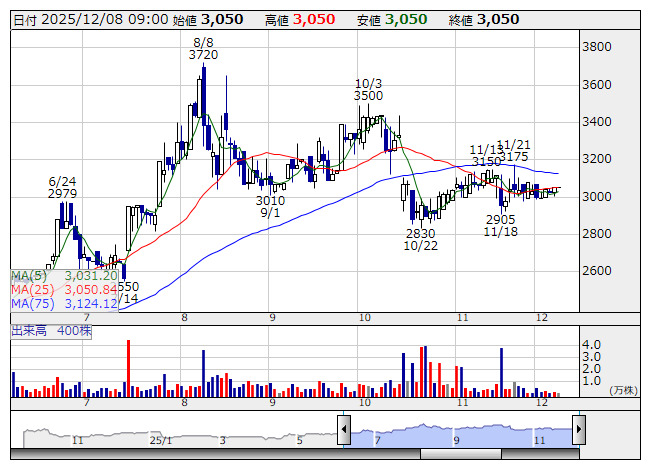Click the unselected gray area of the overview chart
This screenshot has width=653, height=470.
tap(180, 432)
